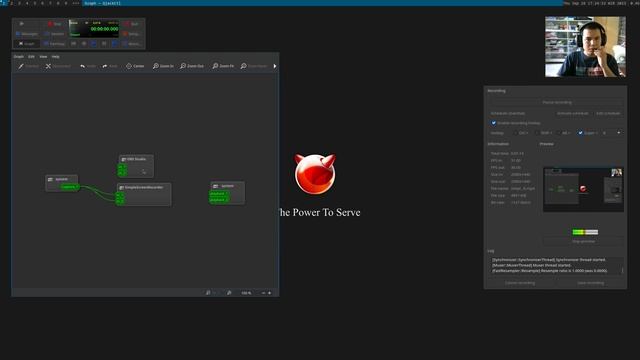Image resolution: width=640 pixels, height=360 pixels.
Task: Click the transport backward button
Action: (x=84, y=44)
